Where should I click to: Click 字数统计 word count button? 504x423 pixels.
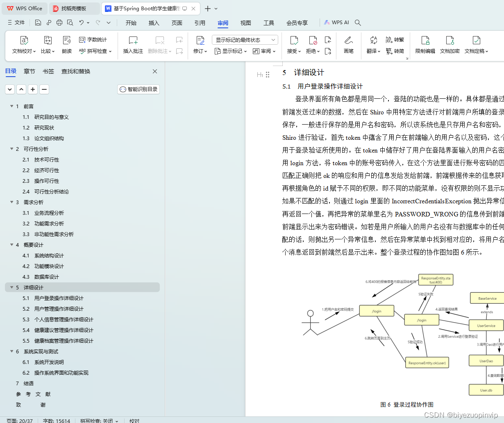pyautogui.click(x=93, y=40)
